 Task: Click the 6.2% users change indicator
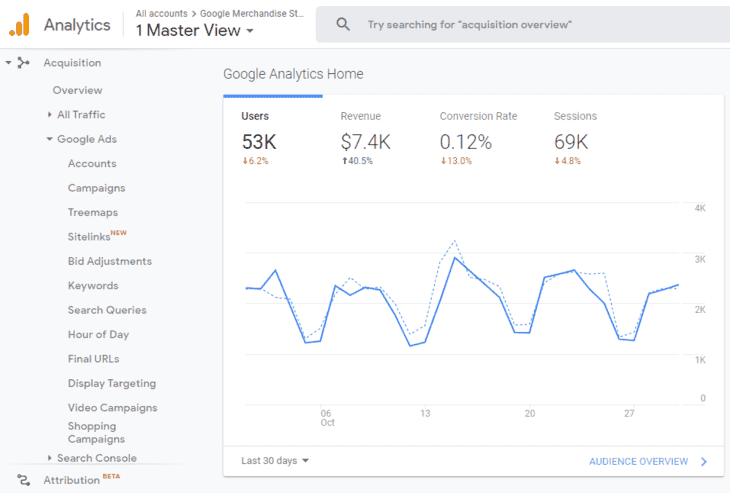(255, 161)
